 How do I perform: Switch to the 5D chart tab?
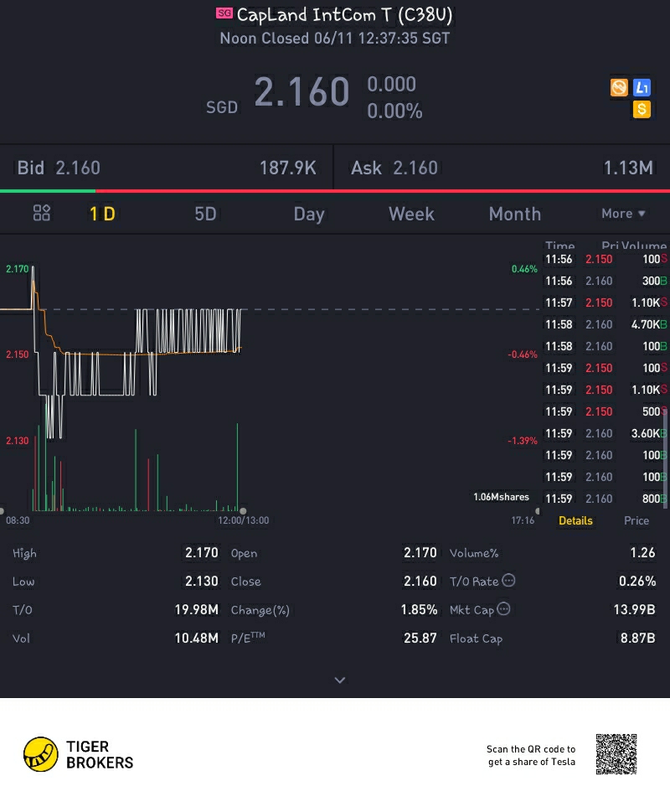[x=205, y=214]
